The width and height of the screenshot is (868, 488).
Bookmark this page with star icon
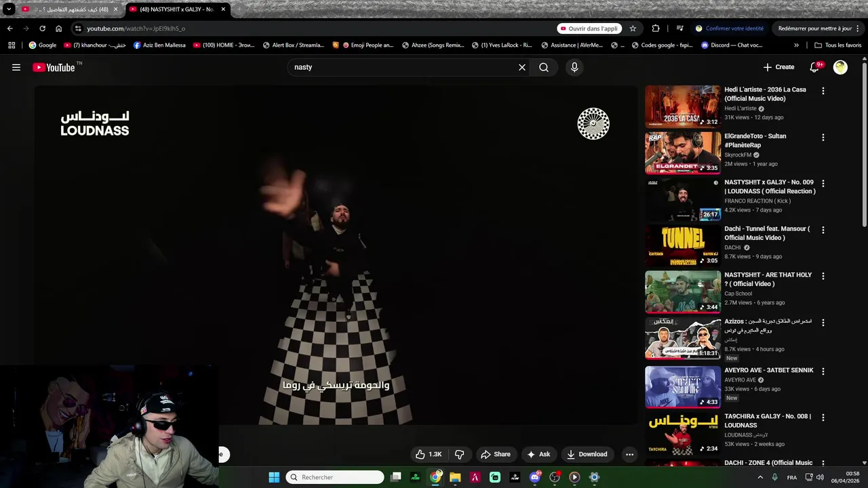click(x=633, y=28)
